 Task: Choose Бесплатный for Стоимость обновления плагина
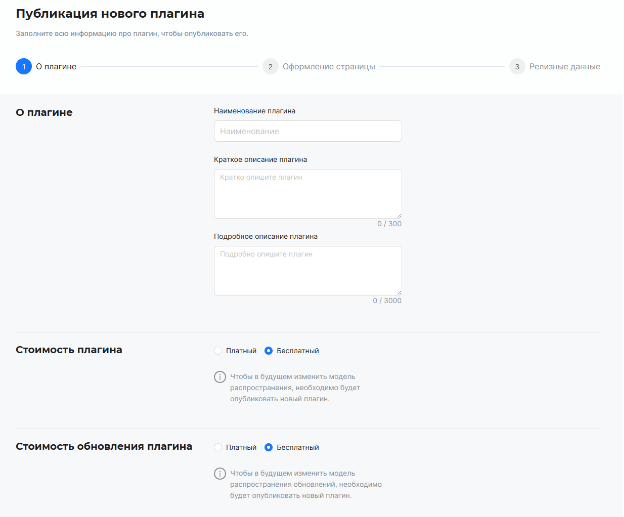269,447
